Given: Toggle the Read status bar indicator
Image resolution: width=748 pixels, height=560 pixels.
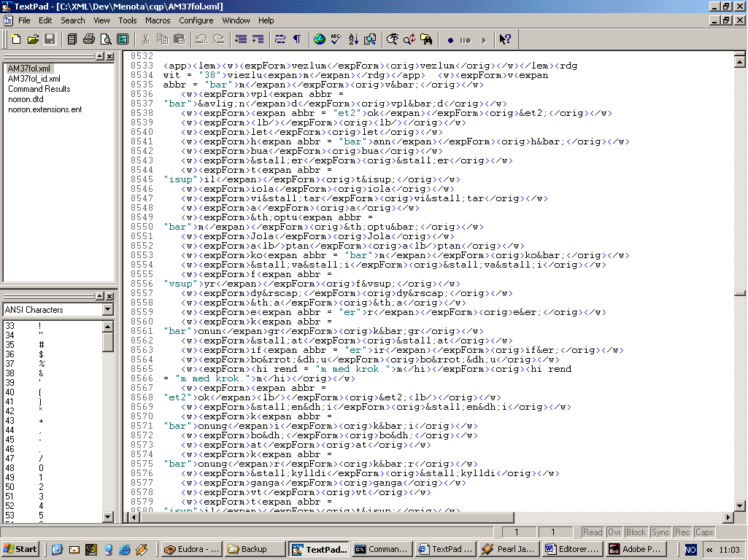Looking at the screenshot, I should point(593,532).
